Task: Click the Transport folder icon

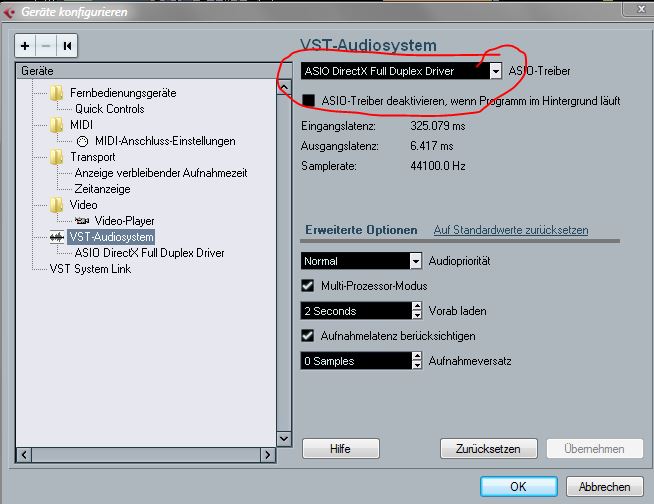Action: (57, 157)
